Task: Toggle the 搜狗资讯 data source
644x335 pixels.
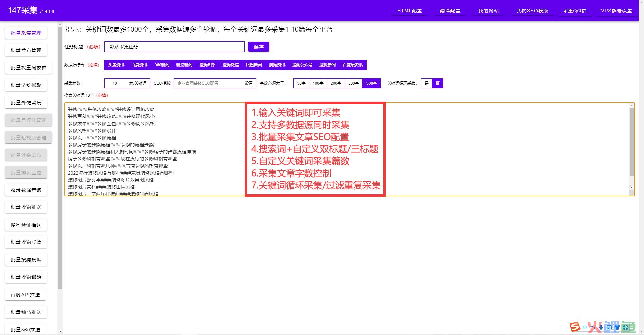Action: [x=277, y=65]
